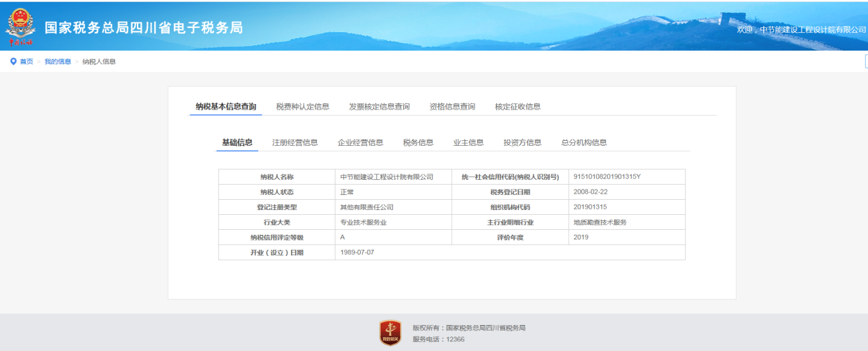
Task: Switch to 税务信息 sub-tab
Action: click(418, 142)
